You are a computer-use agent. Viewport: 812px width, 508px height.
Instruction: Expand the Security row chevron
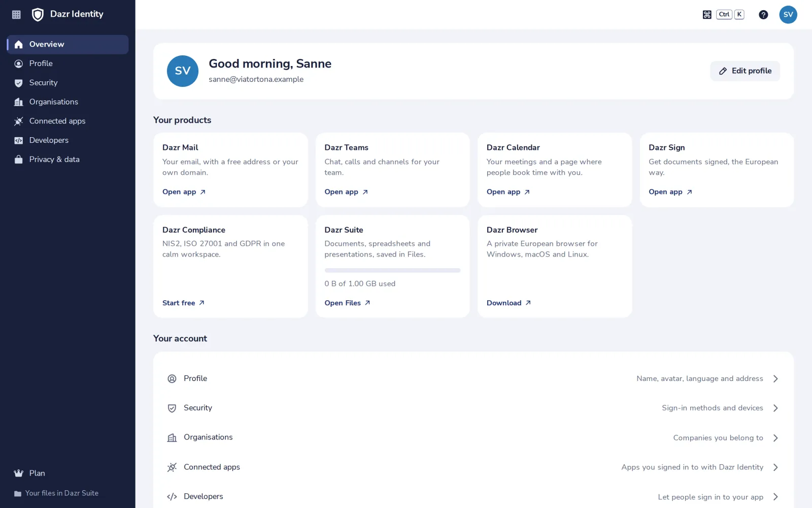click(775, 408)
